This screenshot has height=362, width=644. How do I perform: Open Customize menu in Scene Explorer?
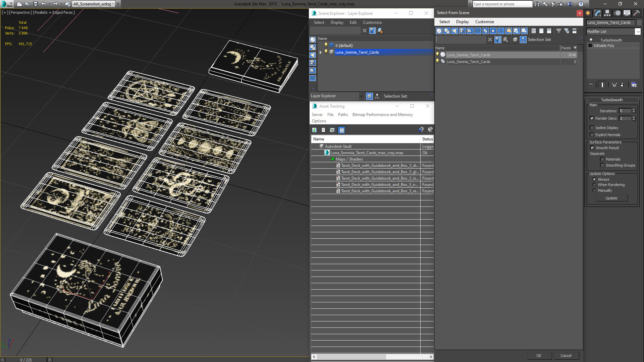pos(372,22)
